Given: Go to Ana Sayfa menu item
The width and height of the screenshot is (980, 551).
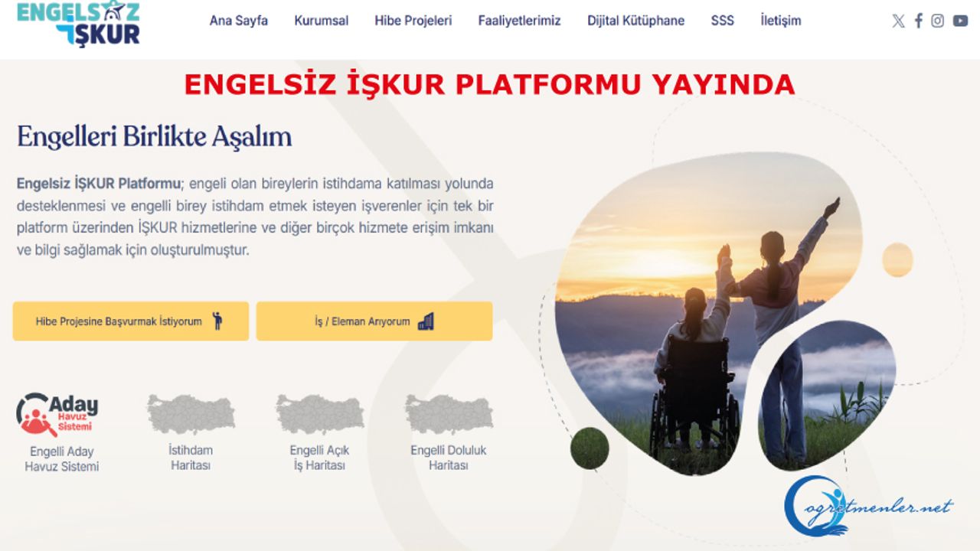Looking at the screenshot, I should (239, 21).
